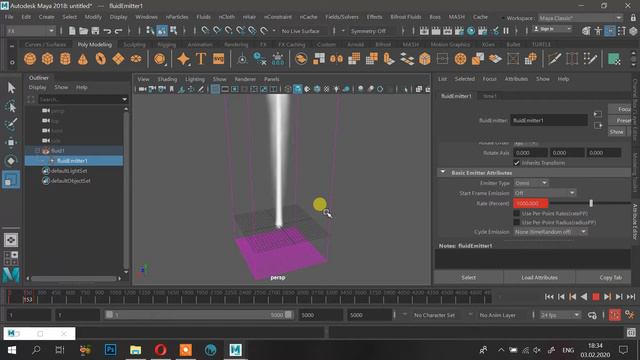Viewport: 640px width, 360px height.
Task: Go to the start of playback range
Action: point(549,297)
